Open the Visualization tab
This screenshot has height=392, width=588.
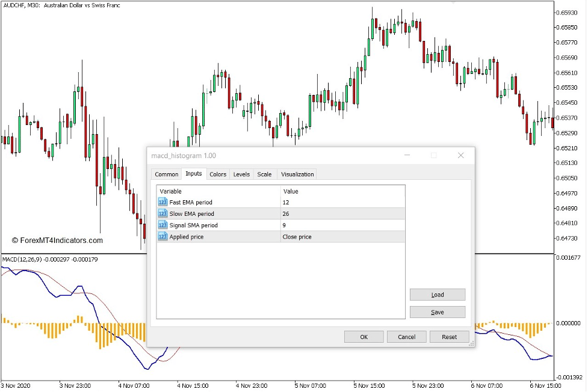click(x=297, y=174)
